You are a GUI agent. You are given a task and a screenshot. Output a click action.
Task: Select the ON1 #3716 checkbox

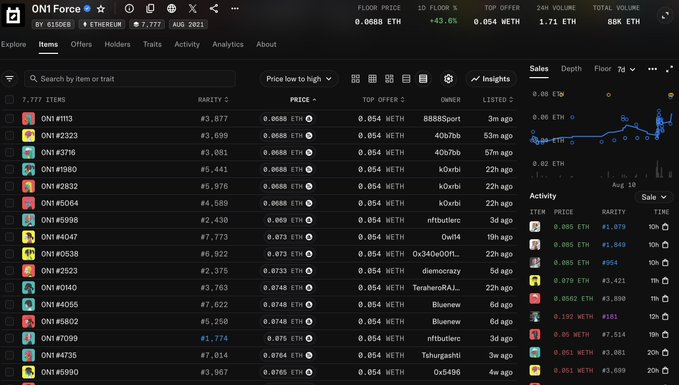[x=10, y=152]
